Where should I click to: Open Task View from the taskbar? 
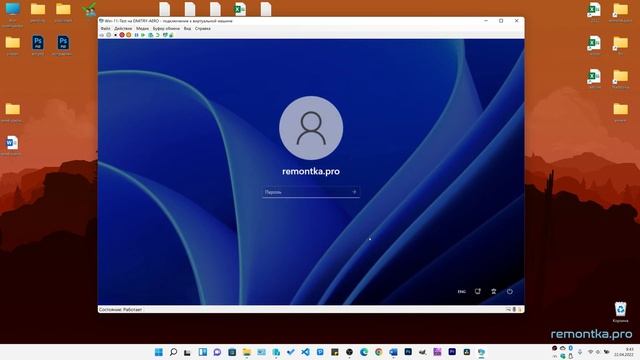[187, 352]
